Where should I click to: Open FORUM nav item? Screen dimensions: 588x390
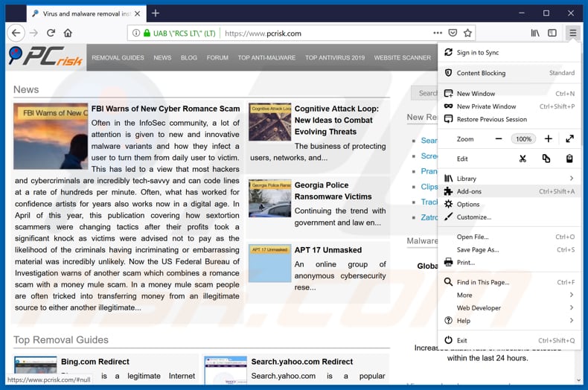(x=217, y=58)
